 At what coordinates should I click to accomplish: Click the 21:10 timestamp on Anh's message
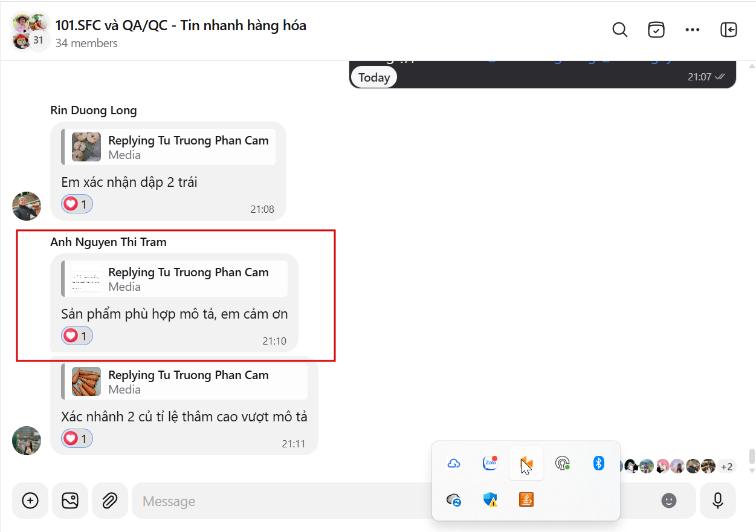pyautogui.click(x=274, y=341)
